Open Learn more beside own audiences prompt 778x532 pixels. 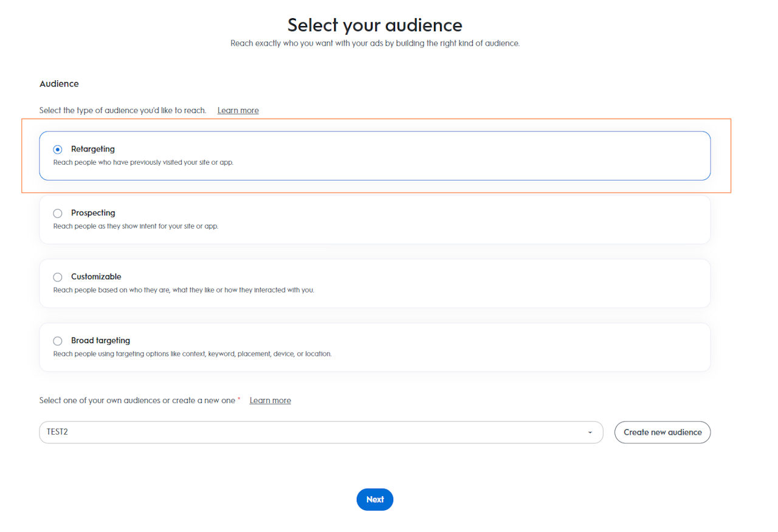click(270, 401)
